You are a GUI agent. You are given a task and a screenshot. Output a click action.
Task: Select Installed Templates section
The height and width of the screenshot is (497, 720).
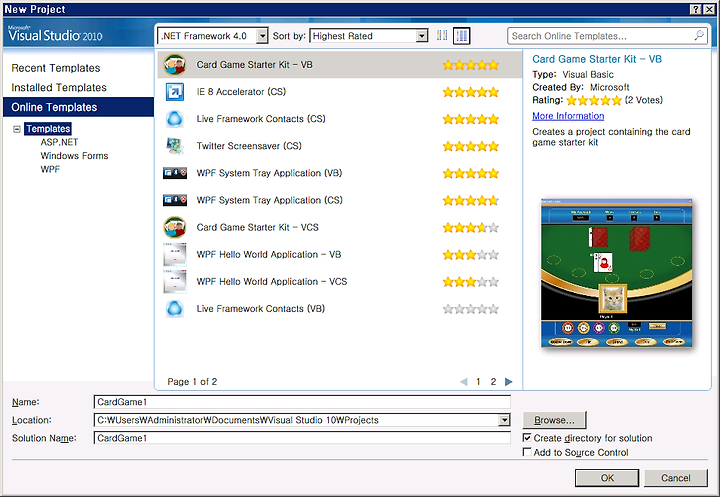[x=59, y=87]
